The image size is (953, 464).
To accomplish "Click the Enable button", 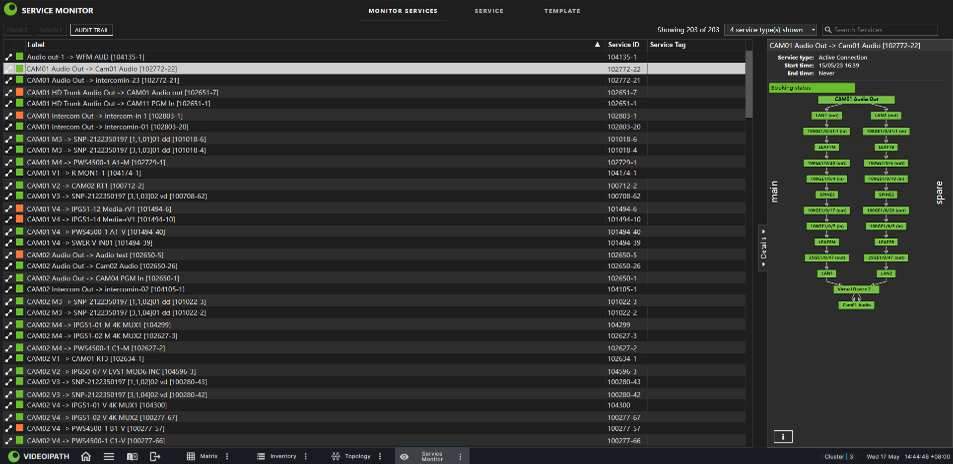I will [17, 30].
